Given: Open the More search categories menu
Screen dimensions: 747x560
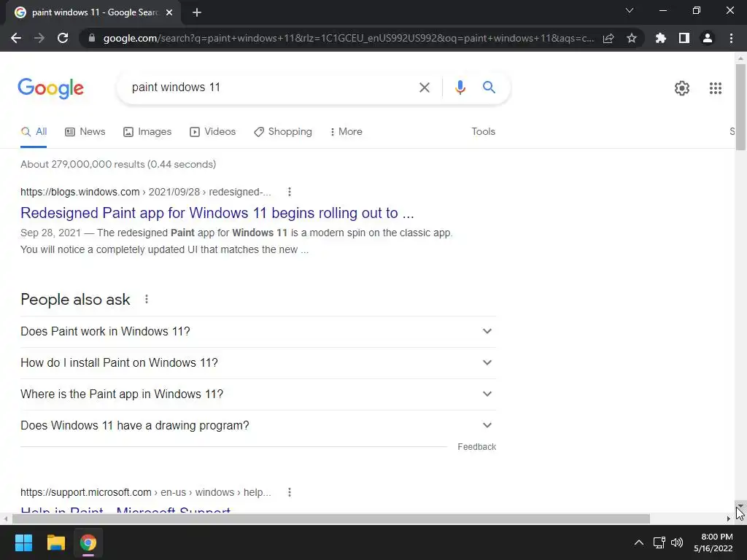Looking at the screenshot, I should point(347,132).
